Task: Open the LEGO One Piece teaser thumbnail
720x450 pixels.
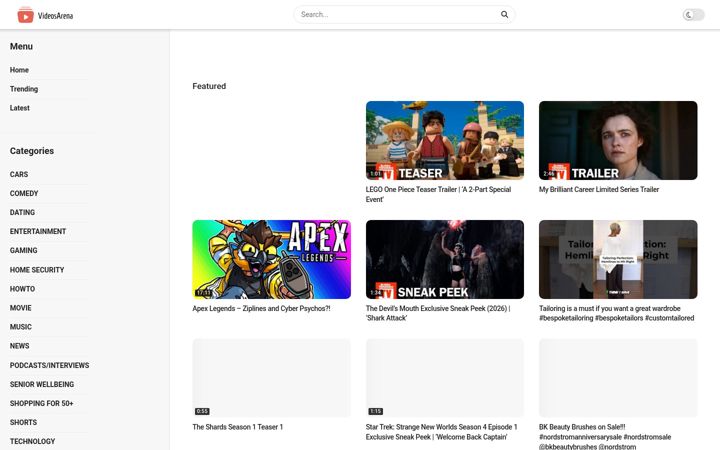Action: (444, 141)
